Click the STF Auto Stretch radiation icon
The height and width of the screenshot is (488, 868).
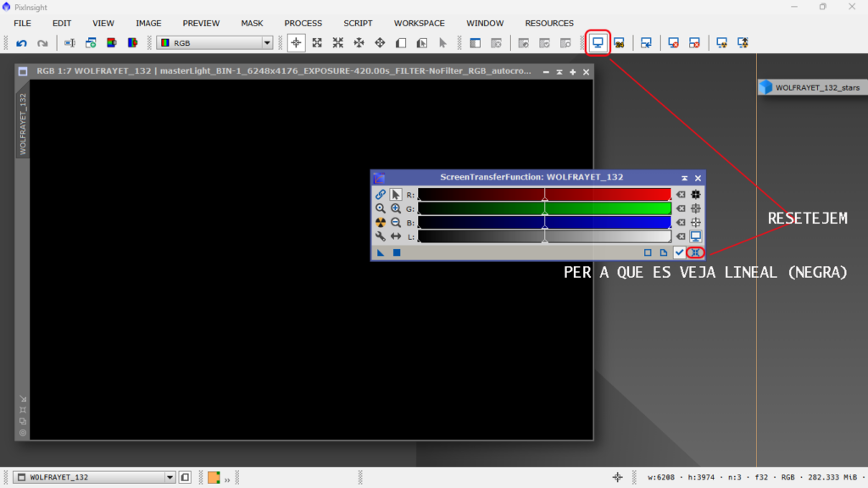[381, 223]
